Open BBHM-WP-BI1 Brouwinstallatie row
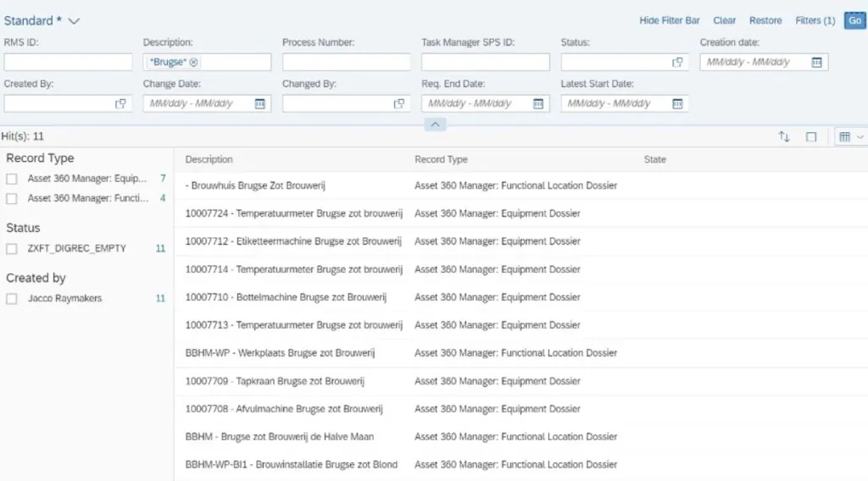Image resolution: width=868 pixels, height=481 pixels. [521, 464]
